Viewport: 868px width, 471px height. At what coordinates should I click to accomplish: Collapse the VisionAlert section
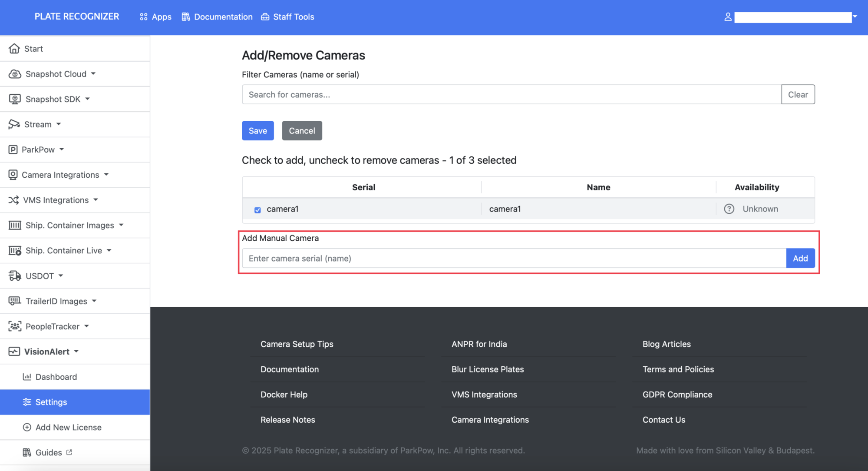[x=76, y=352]
